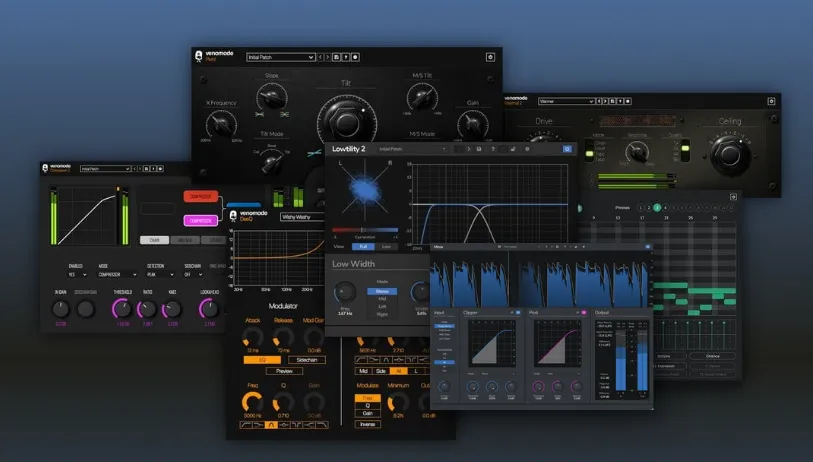Click the Release knob in DeeQ Modulator
The width and height of the screenshot is (813, 462).
283,337
